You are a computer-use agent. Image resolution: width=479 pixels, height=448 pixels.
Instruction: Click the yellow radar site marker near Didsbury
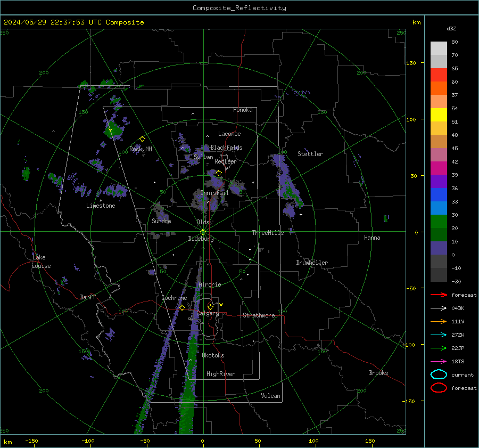point(203,232)
